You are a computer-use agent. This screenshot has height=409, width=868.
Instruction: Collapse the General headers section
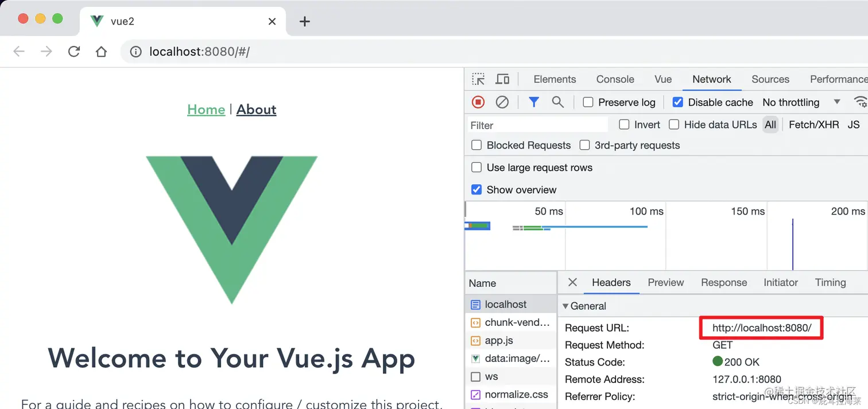[565, 306]
